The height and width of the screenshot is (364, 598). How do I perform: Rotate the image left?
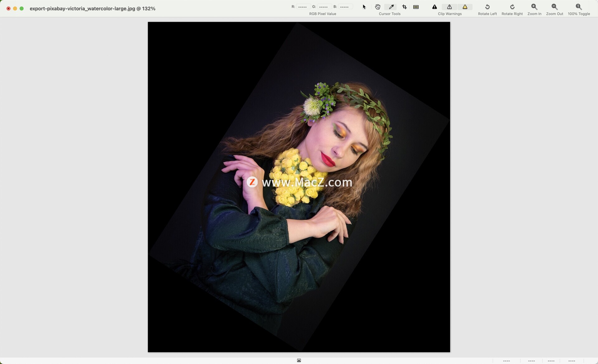tap(487, 9)
